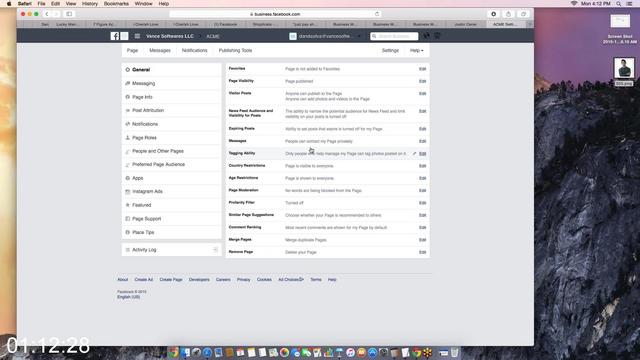Edit the Profanity Filter setting
Viewport: 640px width, 360px height.
click(x=422, y=203)
